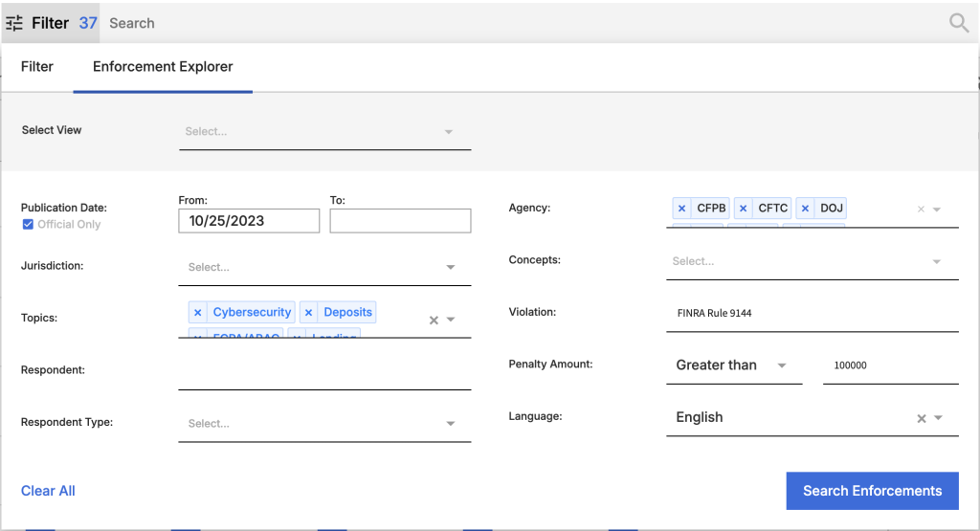
Task: Click the publication To date field
Action: pos(400,221)
